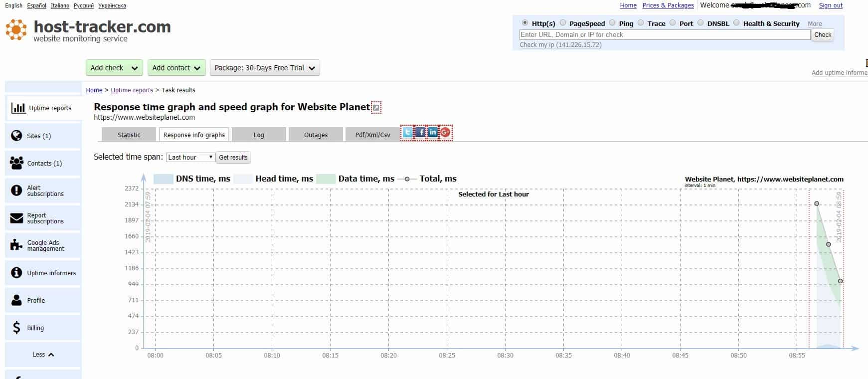Switch language to Español
Image resolution: width=868 pixels, height=379 pixels.
point(36,5)
